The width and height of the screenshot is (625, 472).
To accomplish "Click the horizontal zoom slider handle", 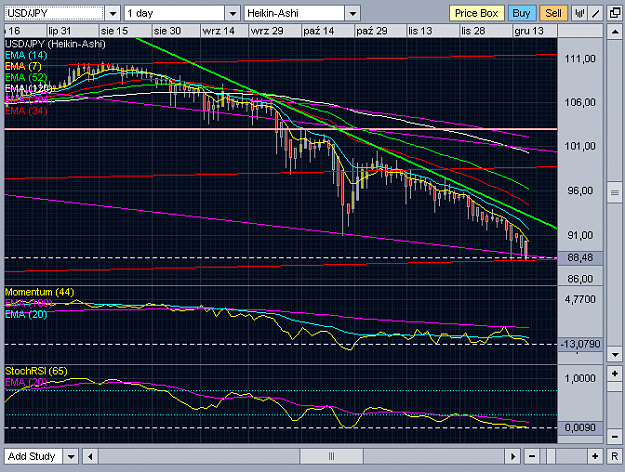I will [550, 456].
